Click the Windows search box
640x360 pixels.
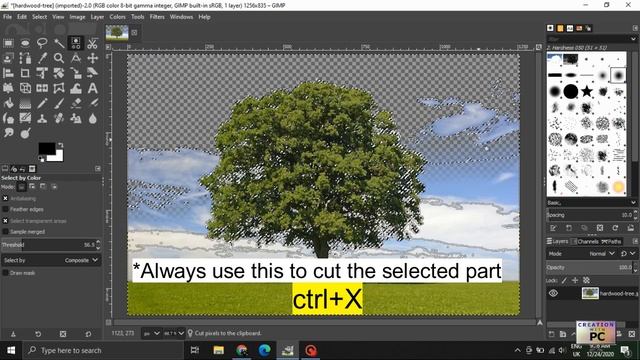coord(102,350)
